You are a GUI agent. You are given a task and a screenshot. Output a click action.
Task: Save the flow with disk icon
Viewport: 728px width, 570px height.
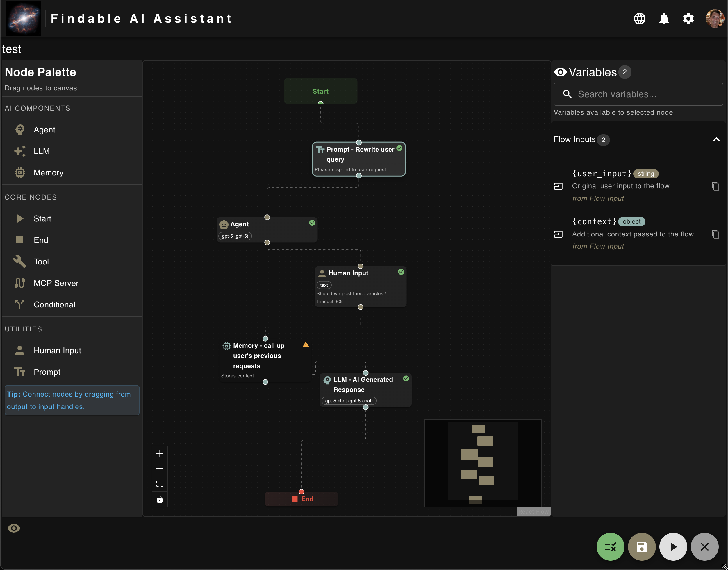click(x=642, y=547)
